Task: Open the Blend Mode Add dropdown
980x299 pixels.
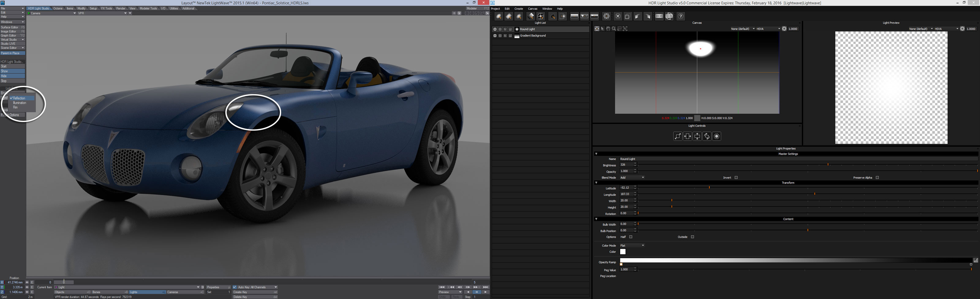Action: point(632,178)
